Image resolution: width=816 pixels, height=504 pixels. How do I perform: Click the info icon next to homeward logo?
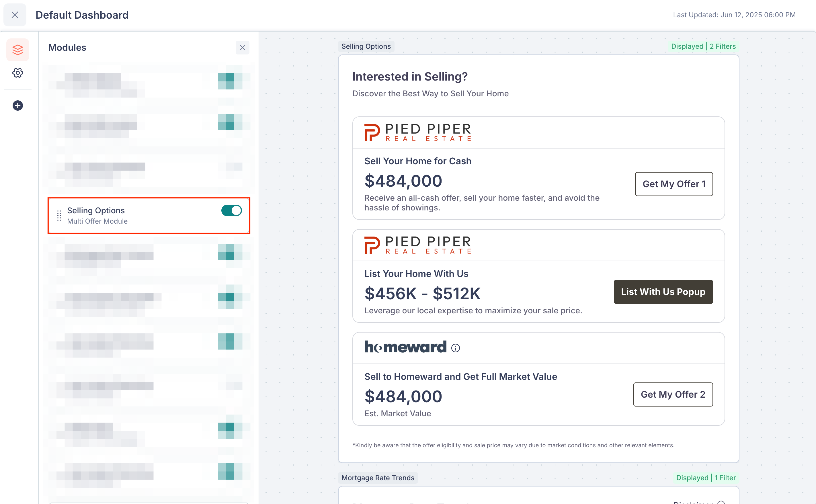coord(455,348)
